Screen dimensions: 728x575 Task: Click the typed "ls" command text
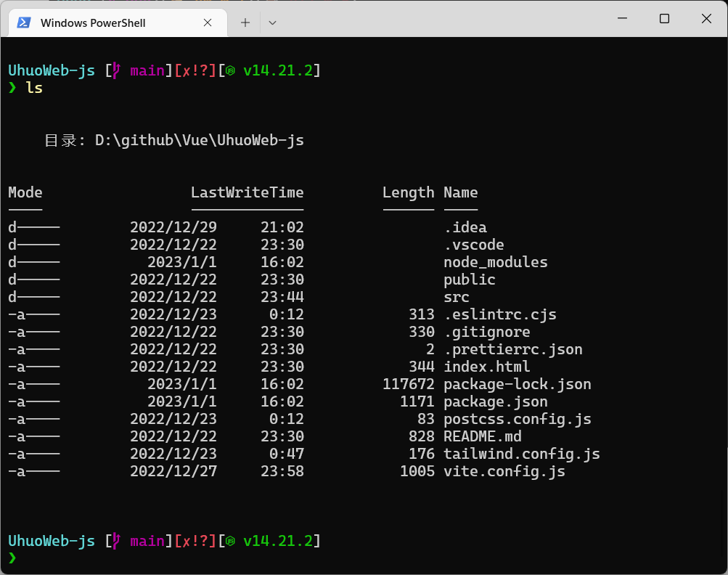coord(34,88)
